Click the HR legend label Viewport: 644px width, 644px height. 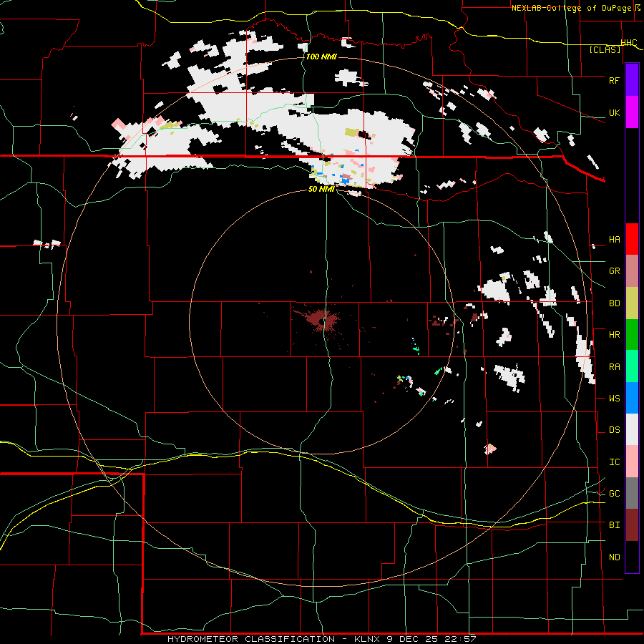click(614, 335)
